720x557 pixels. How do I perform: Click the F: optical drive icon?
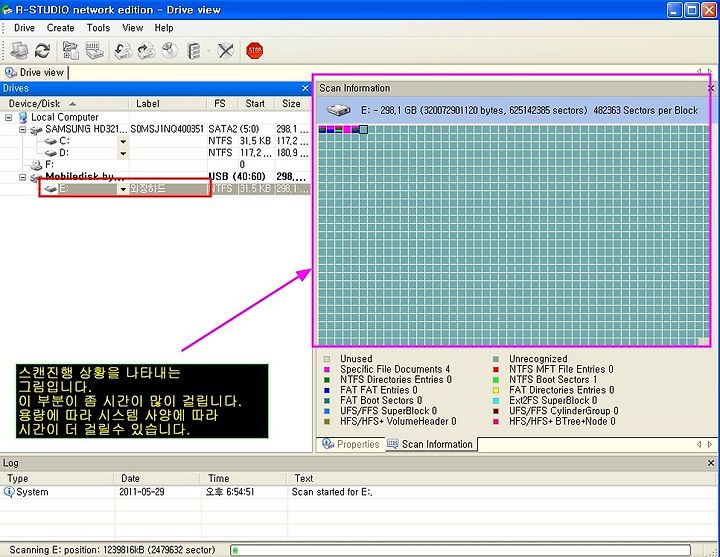36,165
